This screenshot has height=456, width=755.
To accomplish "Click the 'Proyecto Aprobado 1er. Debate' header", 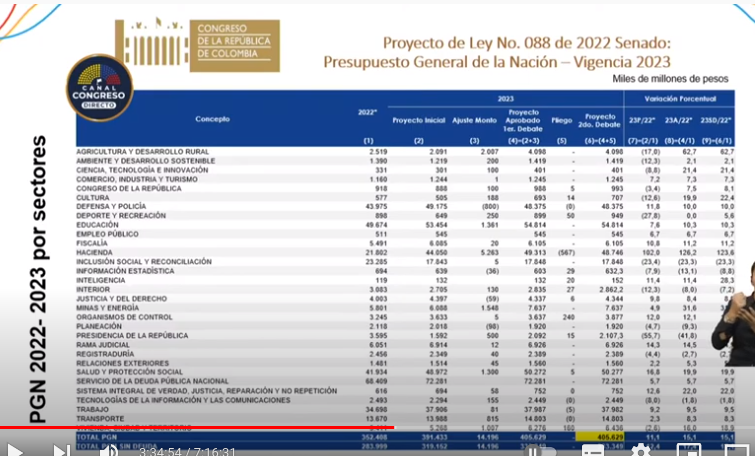I will pos(523,120).
